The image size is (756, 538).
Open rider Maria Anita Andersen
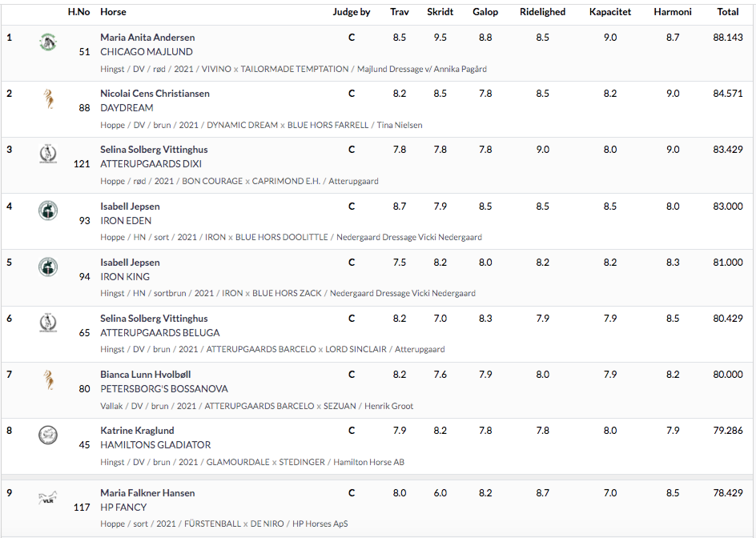tap(147, 38)
